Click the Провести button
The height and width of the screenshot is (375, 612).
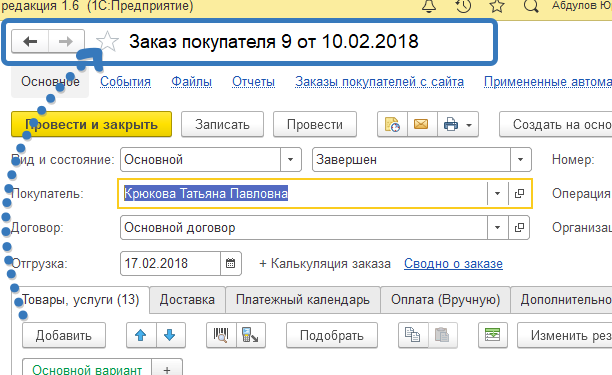pos(315,124)
